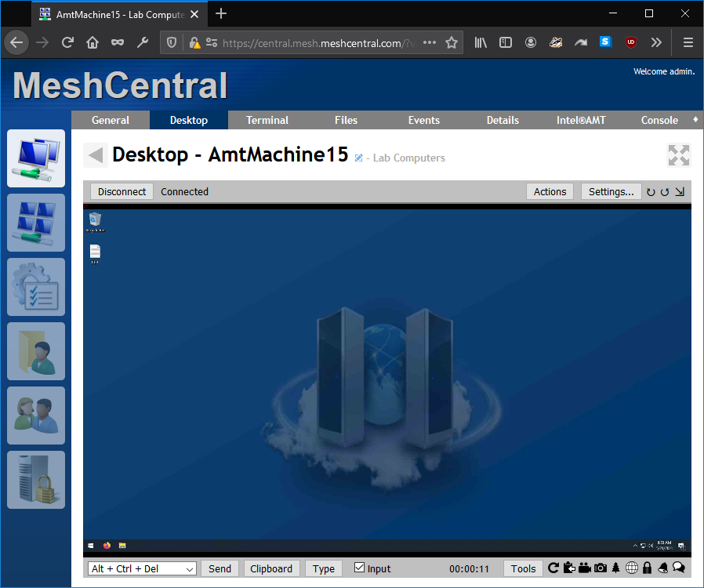Viewport: 704px width, 588px height.
Task: Rotate the remote display counterclockwise
Action: (x=651, y=191)
